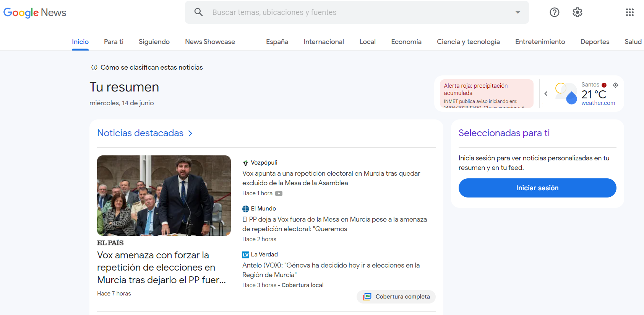Open the help question mark icon
Screen dimensions: 644x315
click(x=555, y=12)
